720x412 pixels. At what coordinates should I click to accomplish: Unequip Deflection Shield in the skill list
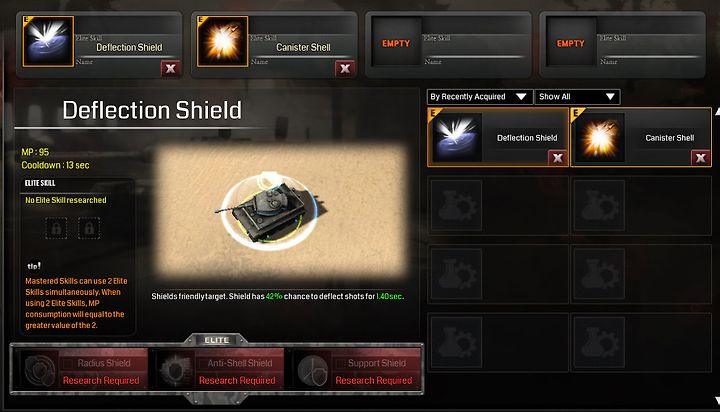coord(557,158)
